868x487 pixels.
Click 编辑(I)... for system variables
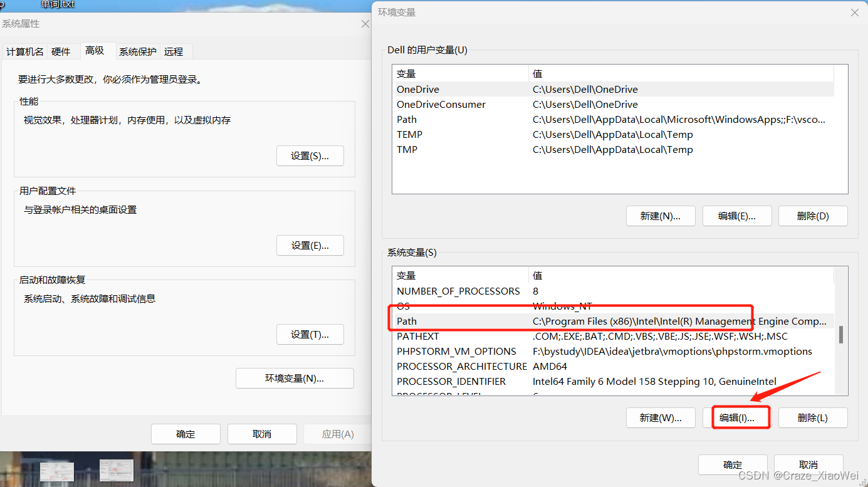[737, 418]
